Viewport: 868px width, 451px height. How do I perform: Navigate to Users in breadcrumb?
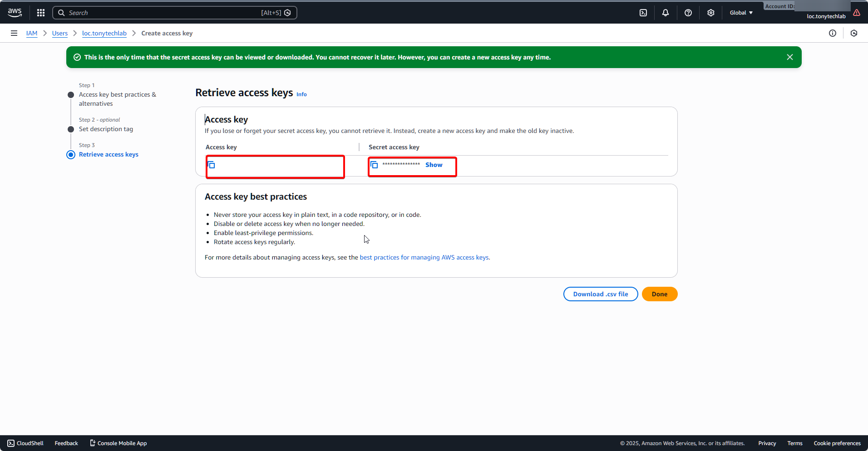59,33
